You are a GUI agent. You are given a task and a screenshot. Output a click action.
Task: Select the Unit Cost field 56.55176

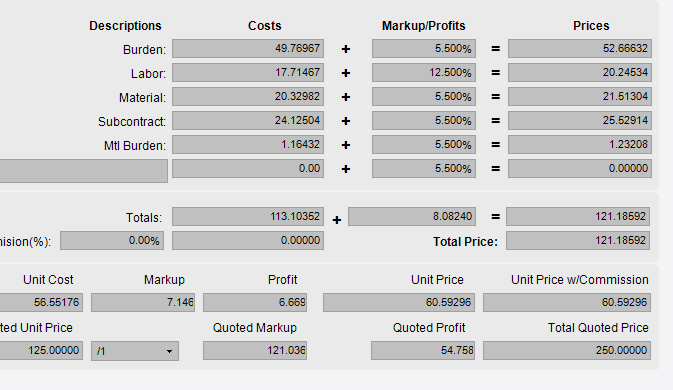[41, 302]
